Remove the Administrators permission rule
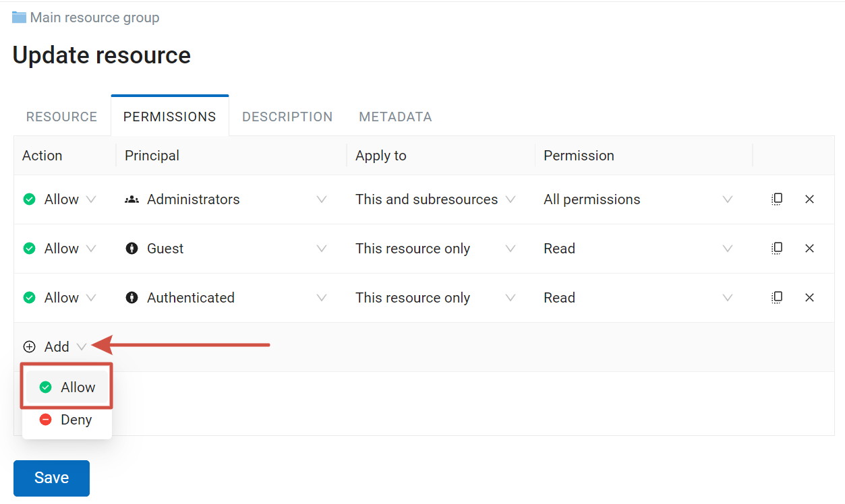Viewport: 845px width, 504px height. [810, 199]
